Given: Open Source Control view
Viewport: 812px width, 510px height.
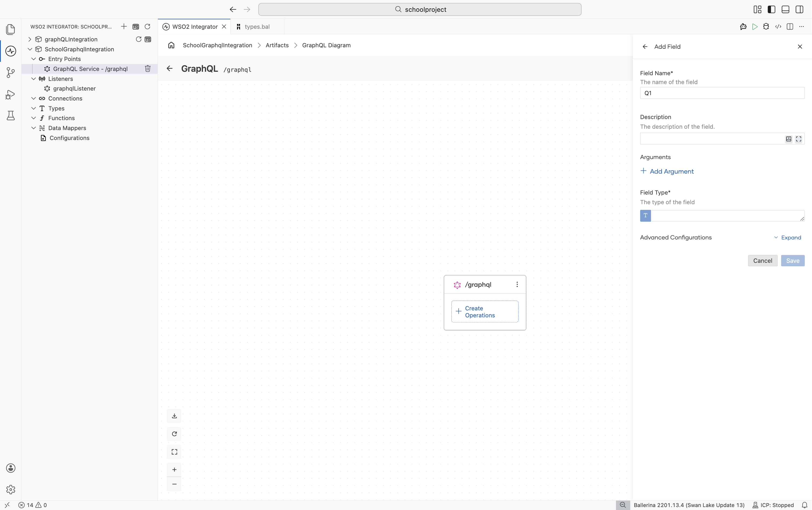Looking at the screenshot, I should [x=10, y=73].
